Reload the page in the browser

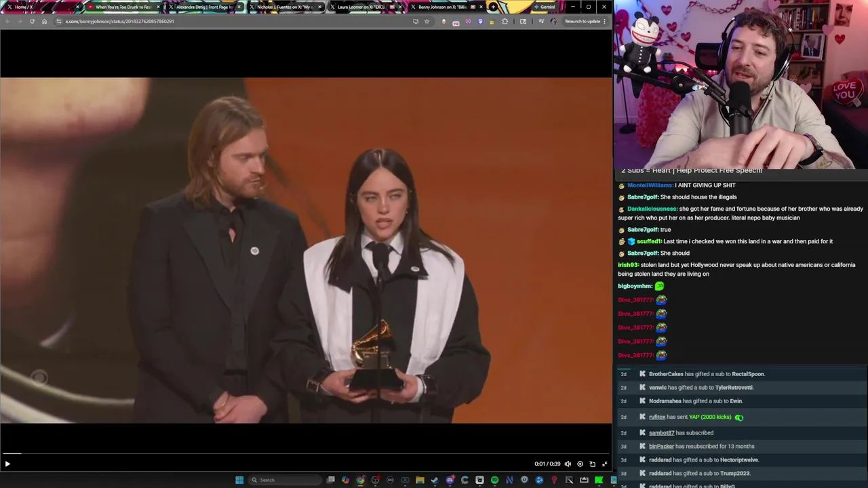[32, 21]
